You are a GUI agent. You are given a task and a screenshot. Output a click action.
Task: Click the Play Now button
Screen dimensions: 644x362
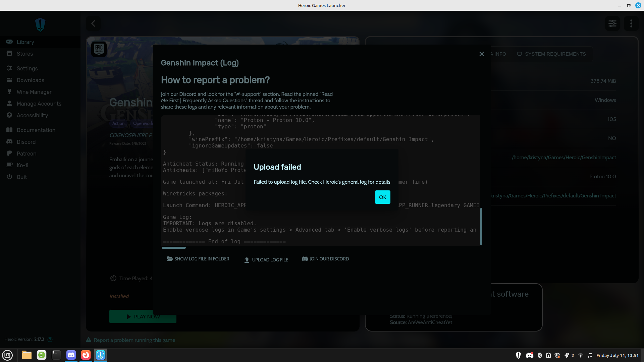[x=143, y=316]
